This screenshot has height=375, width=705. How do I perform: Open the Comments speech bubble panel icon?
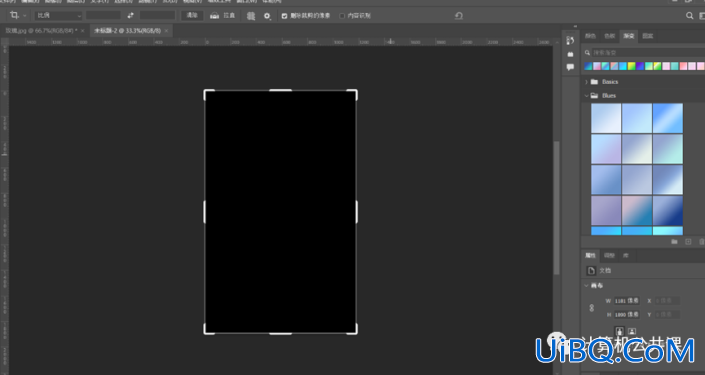570,67
